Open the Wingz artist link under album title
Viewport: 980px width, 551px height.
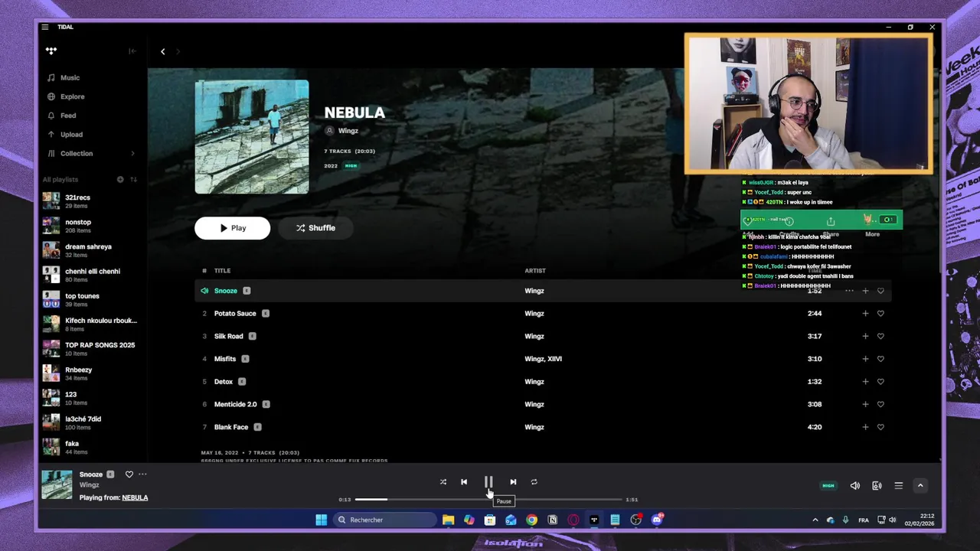(348, 131)
